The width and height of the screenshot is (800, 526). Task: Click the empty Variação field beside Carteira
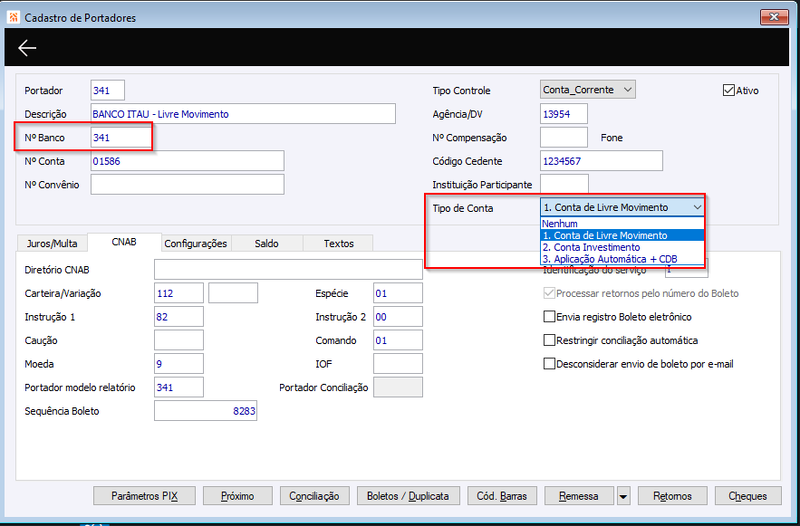[x=233, y=293]
